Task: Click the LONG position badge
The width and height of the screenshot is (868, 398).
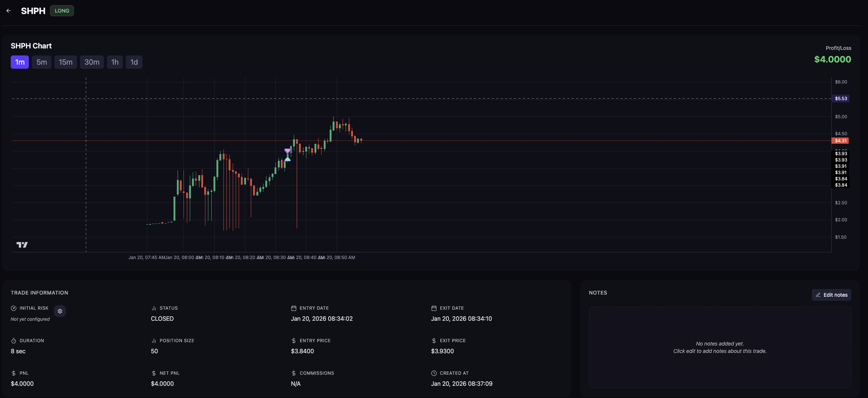Action: pos(62,11)
